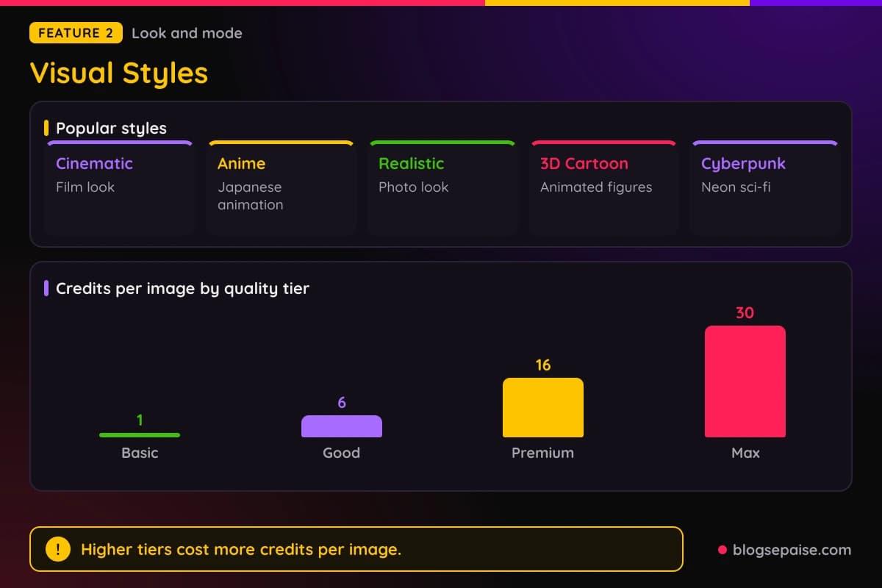Open the blogsepaise.com link
The width and height of the screenshot is (882, 588).
[784, 550]
